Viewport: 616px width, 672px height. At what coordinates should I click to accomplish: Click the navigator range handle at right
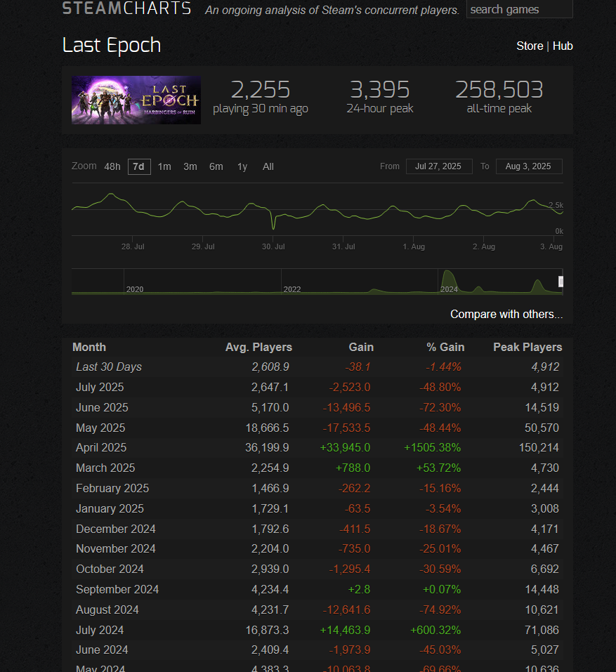point(561,282)
